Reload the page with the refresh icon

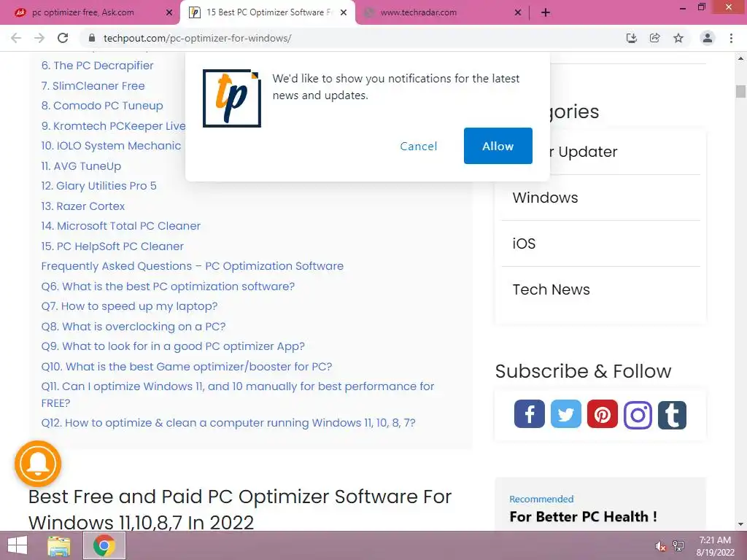(63, 38)
